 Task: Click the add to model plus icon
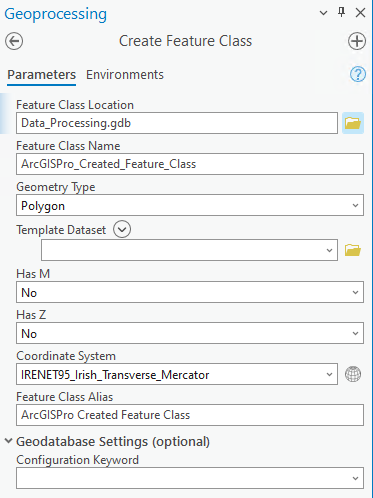[x=357, y=41]
